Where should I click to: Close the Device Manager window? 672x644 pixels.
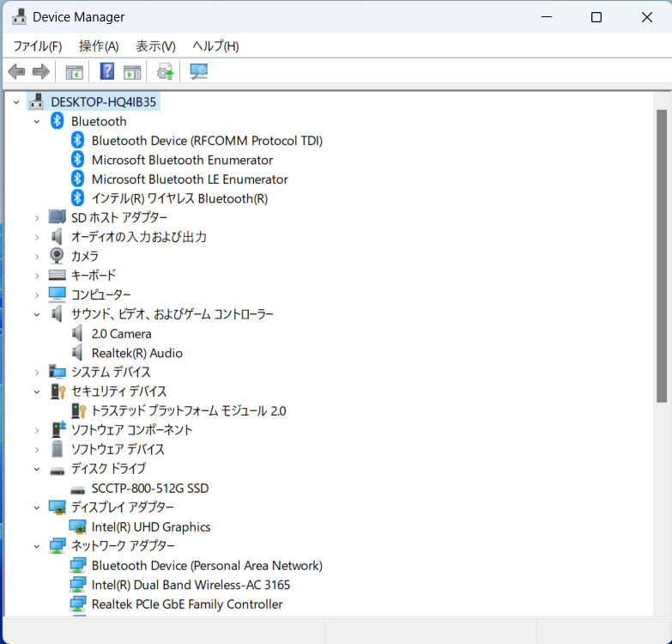(x=647, y=17)
